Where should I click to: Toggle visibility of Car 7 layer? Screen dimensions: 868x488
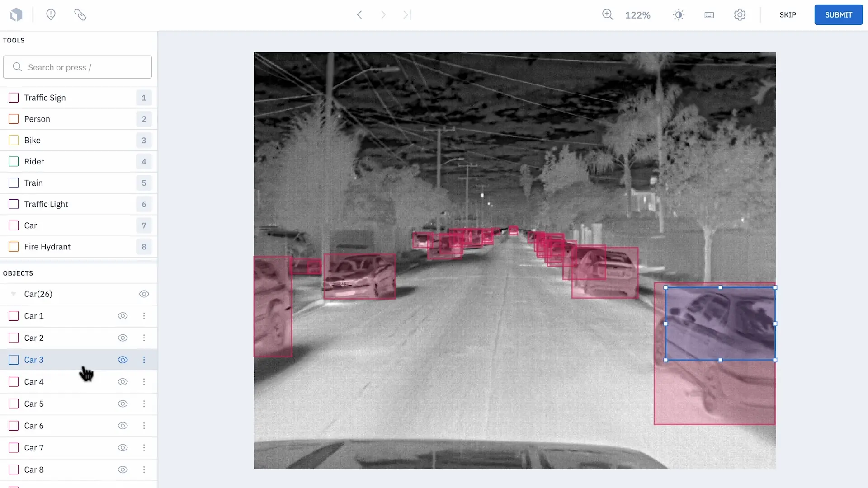point(123,447)
